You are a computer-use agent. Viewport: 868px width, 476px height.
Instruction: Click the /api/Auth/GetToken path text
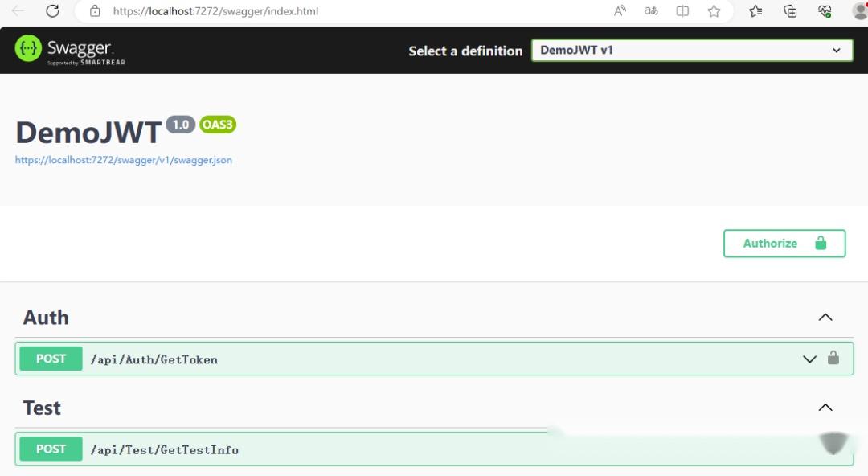pos(154,359)
